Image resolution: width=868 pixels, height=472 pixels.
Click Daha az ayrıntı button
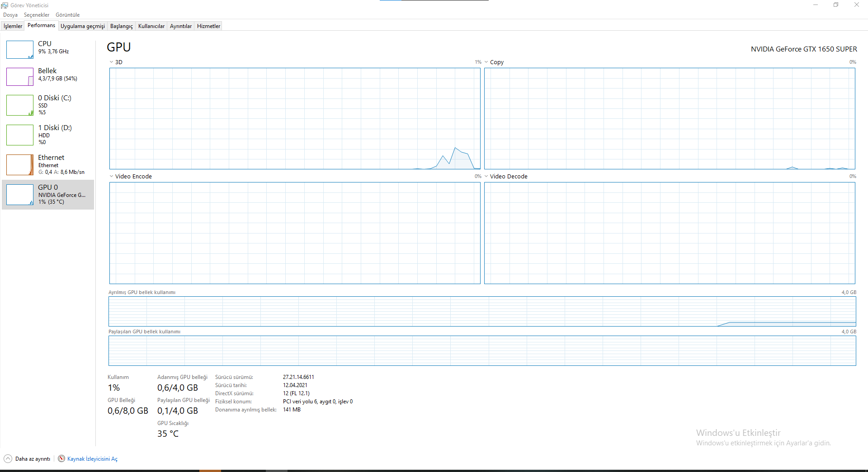point(27,459)
